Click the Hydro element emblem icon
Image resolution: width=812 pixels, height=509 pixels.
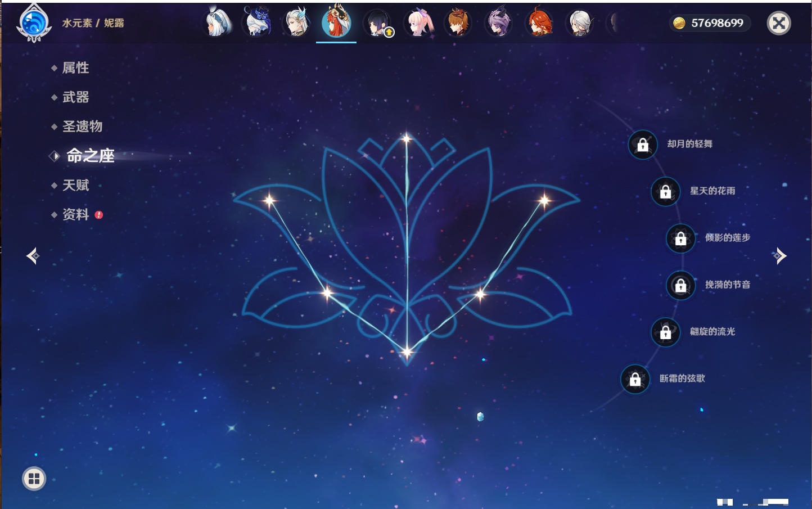(x=34, y=23)
